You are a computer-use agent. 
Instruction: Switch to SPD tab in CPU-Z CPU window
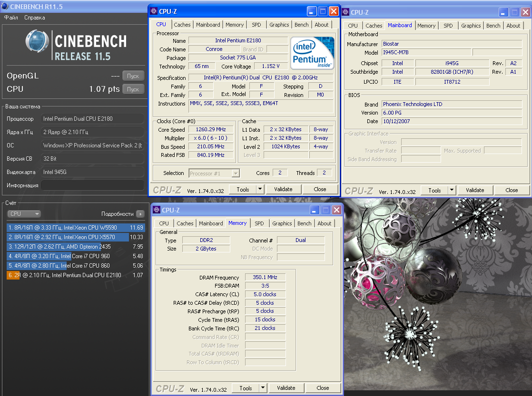[x=256, y=25]
